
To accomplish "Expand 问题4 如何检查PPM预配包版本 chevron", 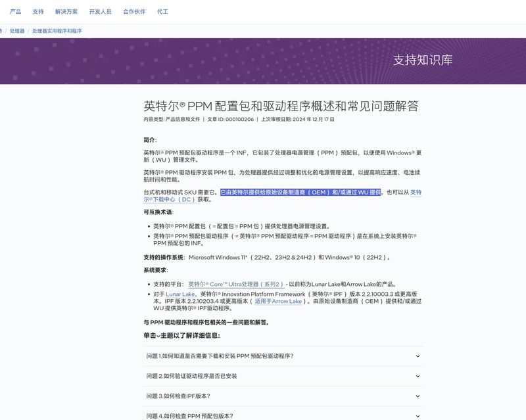I will pos(418,415).
